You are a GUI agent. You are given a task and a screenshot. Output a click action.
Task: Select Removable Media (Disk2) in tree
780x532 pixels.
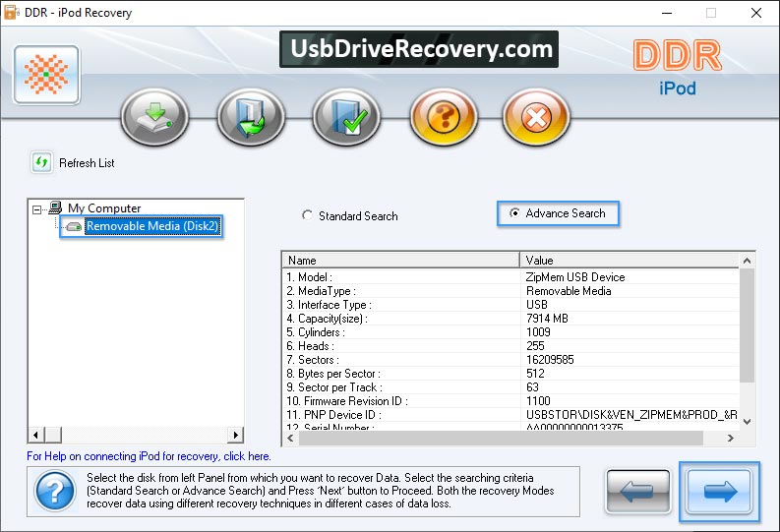(x=151, y=226)
